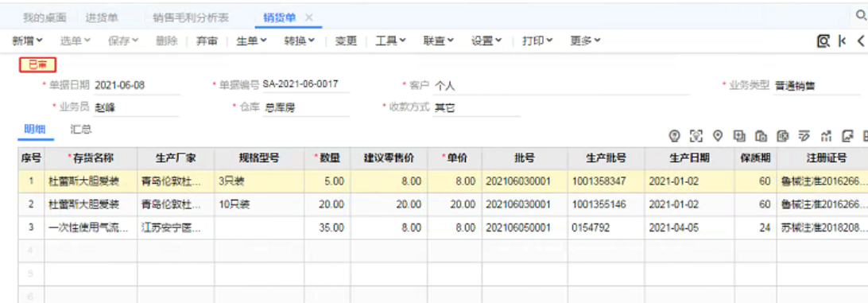
Task: Click the 规格型号 column header
Action: (259, 158)
